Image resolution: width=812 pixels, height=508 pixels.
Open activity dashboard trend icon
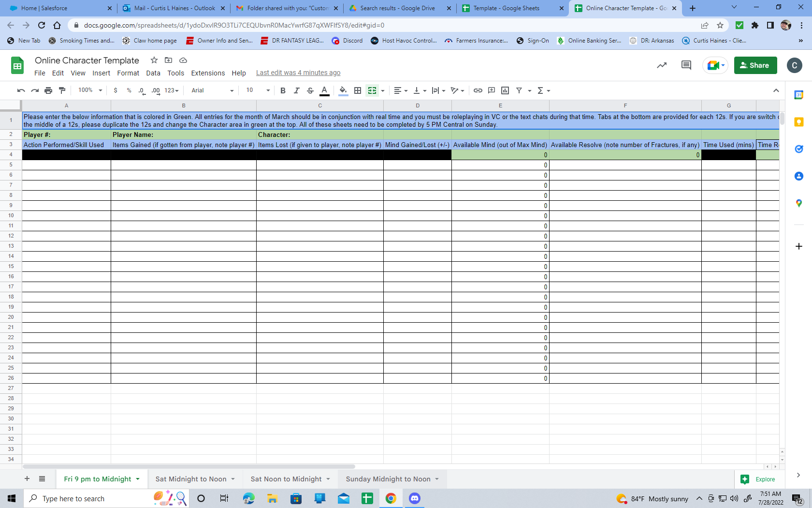point(662,65)
